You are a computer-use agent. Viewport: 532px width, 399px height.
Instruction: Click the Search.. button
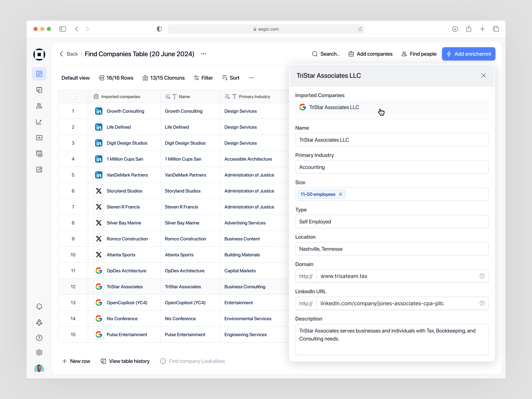pos(326,54)
